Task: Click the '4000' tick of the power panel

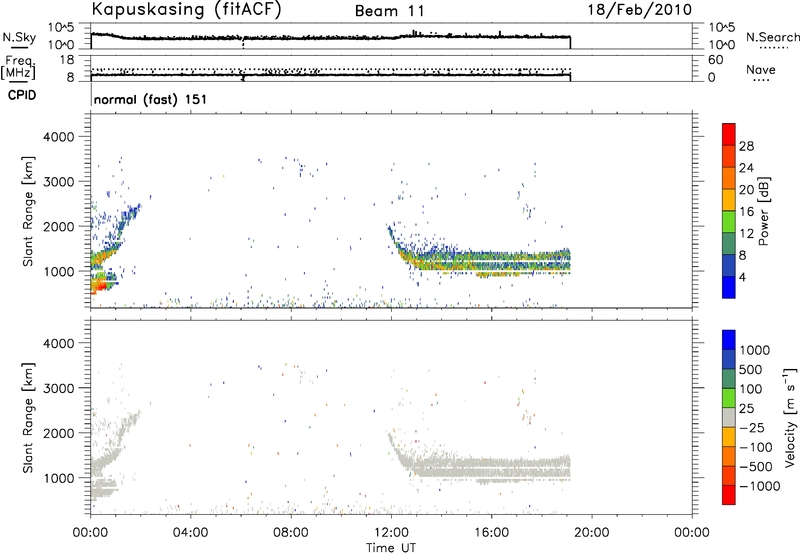Action: (x=58, y=137)
